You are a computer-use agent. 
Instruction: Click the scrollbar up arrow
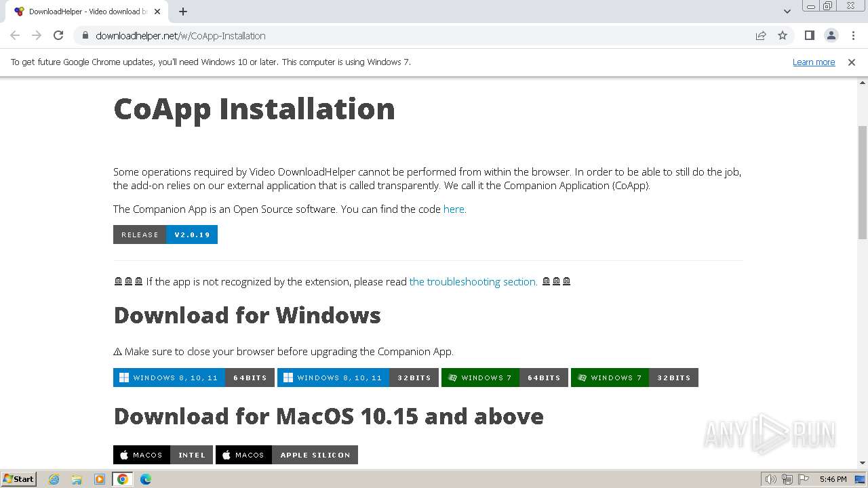click(x=863, y=82)
